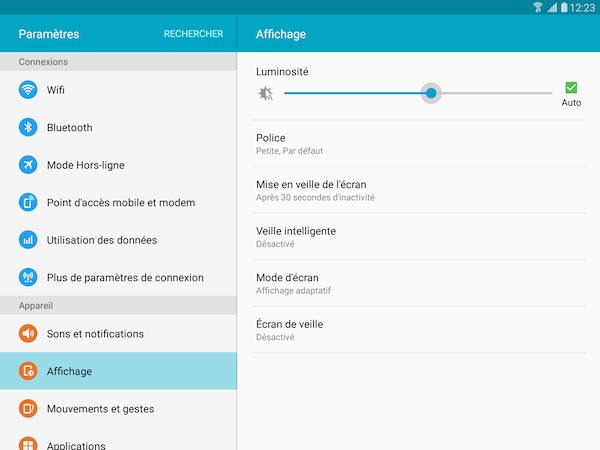Select Affichage in the settings list
This screenshot has width=600, height=450.
click(118, 371)
